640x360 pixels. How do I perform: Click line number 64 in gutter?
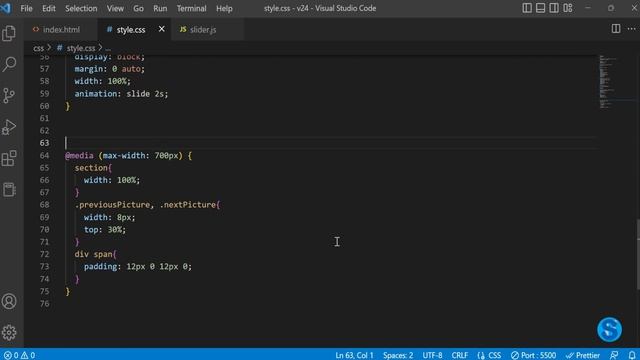[x=44, y=156]
